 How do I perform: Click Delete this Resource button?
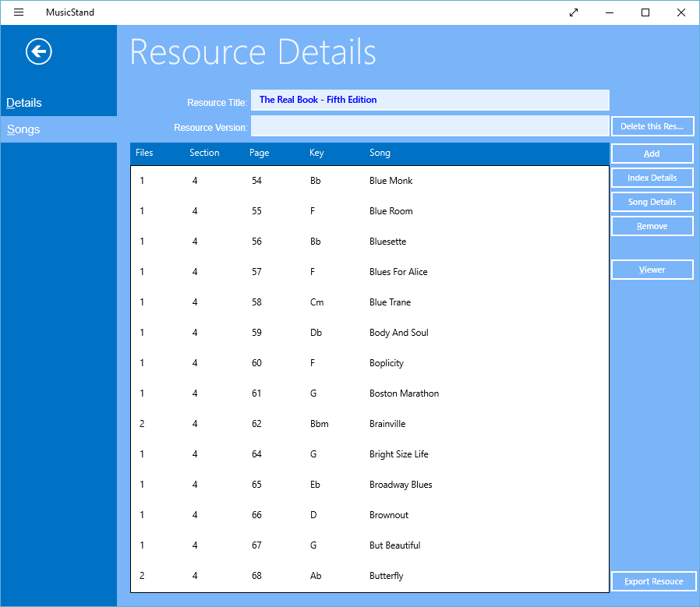(652, 126)
